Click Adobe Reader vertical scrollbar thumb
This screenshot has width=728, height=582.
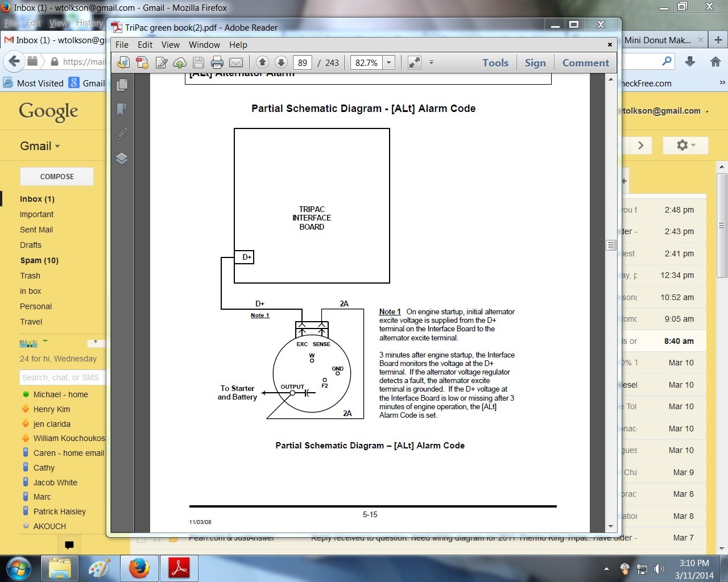click(611, 246)
